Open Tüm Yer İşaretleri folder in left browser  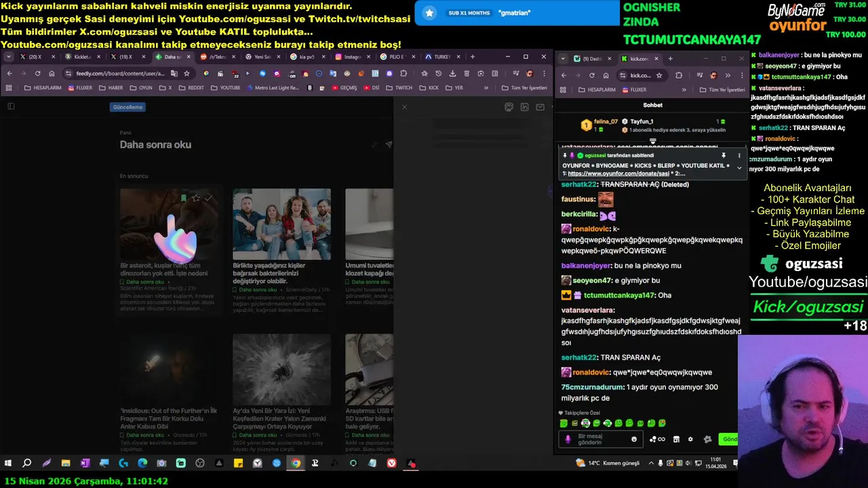coord(525,88)
